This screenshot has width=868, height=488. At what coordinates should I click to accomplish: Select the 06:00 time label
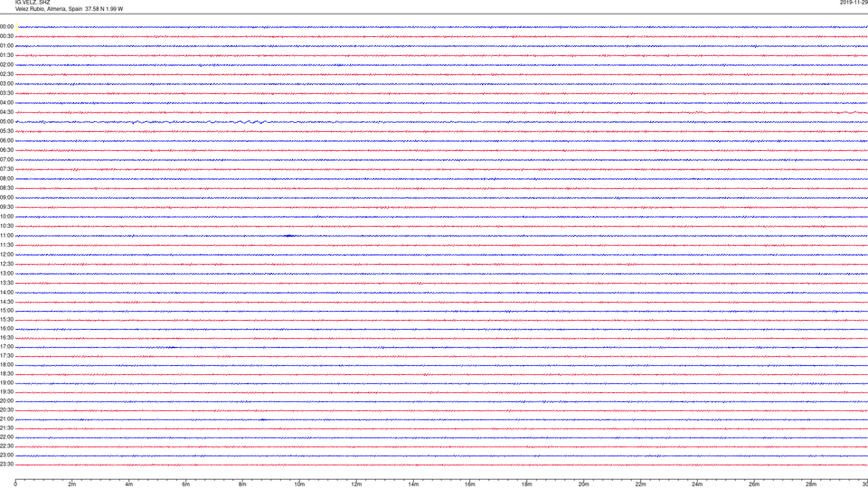pos(6,141)
